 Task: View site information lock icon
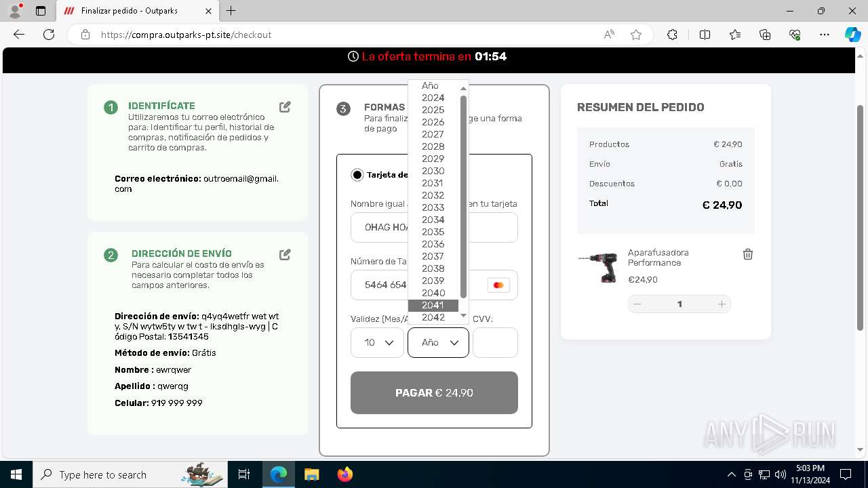click(85, 35)
